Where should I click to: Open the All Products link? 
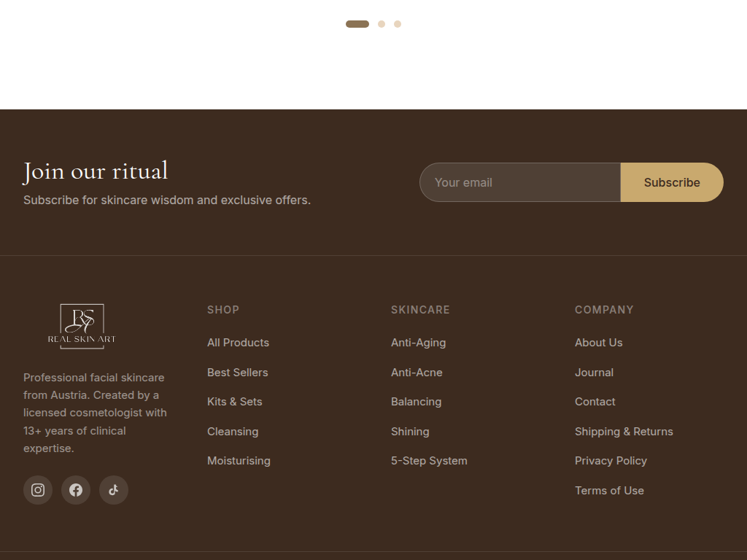pyautogui.click(x=238, y=343)
